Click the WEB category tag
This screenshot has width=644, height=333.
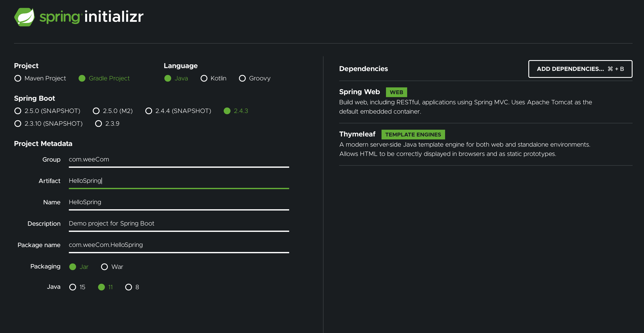(x=397, y=92)
